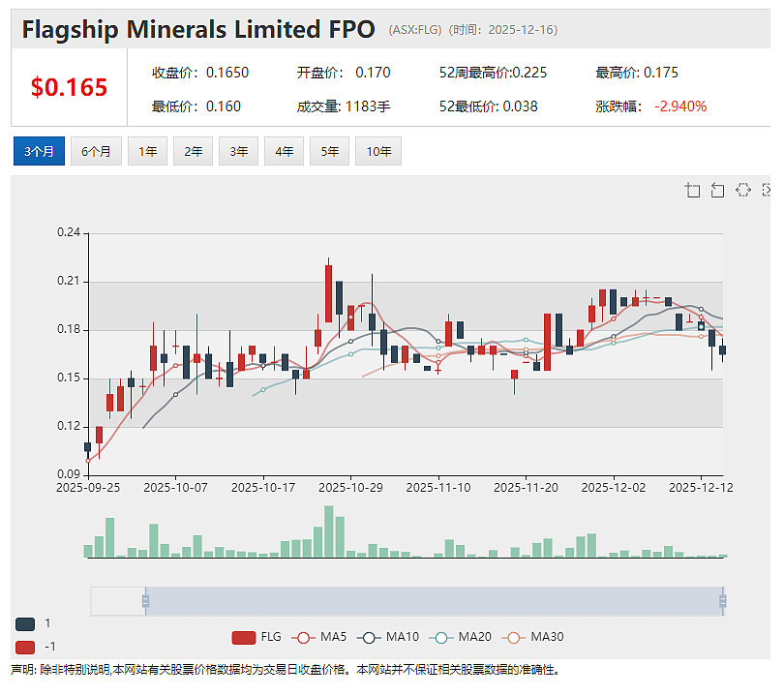The width and height of the screenshot is (784, 696).
Task: Toggle the dark '1' category swatch
Action: [25, 624]
